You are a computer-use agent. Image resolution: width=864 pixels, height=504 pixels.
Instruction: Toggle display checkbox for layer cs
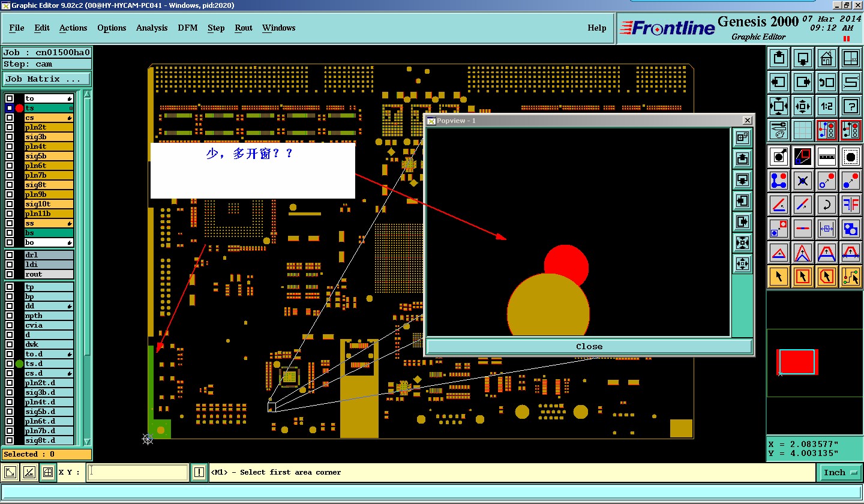pyautogui.click(x=10, y=118)
